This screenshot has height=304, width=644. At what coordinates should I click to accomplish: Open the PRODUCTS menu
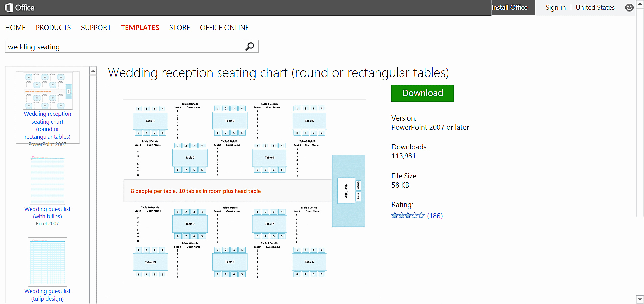(x=53, y=28)
